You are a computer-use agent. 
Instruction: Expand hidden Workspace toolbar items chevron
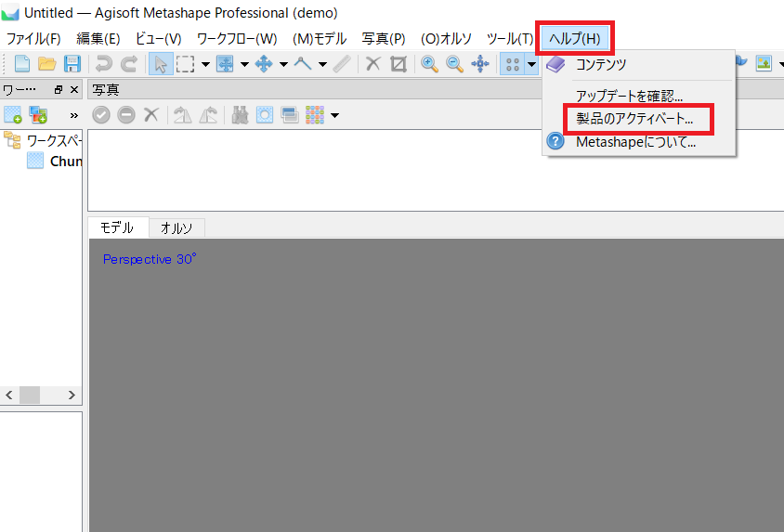click(x=74, y=115)
